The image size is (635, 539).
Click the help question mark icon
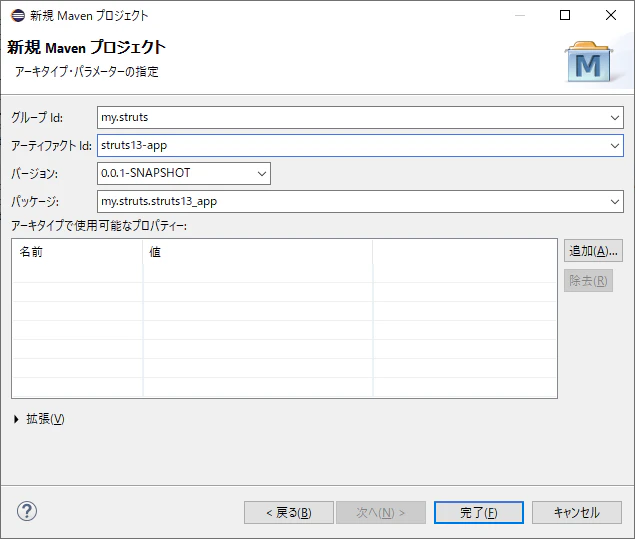point(27,511)
